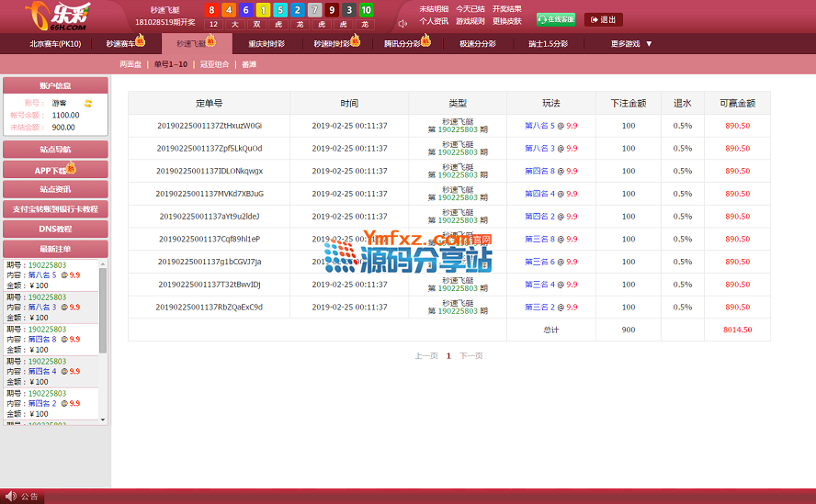Toggle the sound speaker icon in header

pos(402,22)
